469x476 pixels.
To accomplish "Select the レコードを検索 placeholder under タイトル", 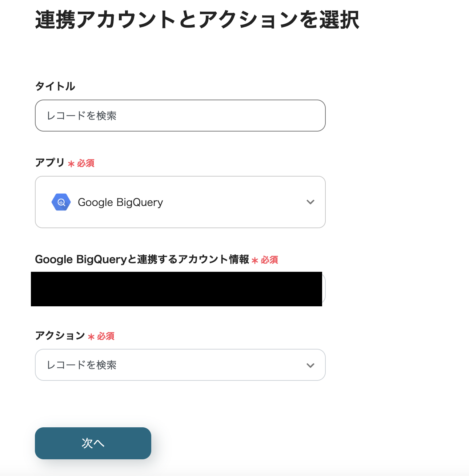I will tap(83, 116).
